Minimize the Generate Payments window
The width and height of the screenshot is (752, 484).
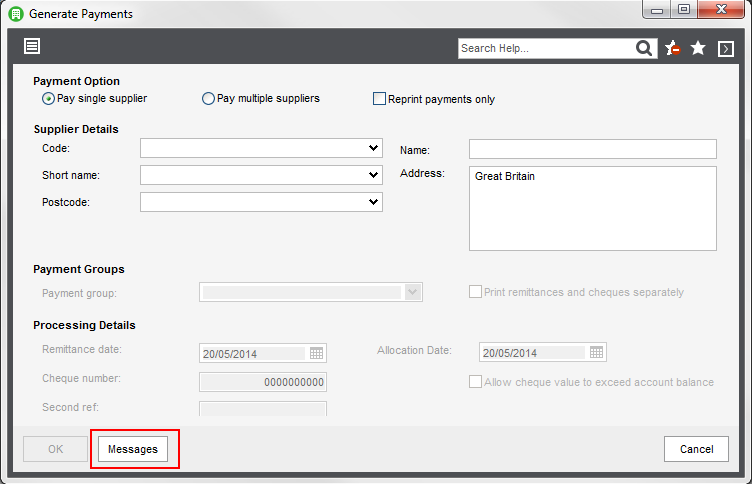657,10
